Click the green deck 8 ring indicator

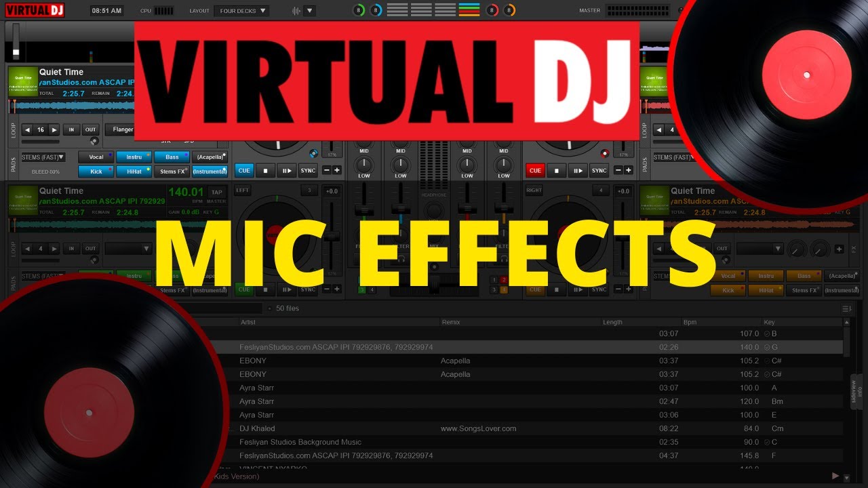[359, 10]
